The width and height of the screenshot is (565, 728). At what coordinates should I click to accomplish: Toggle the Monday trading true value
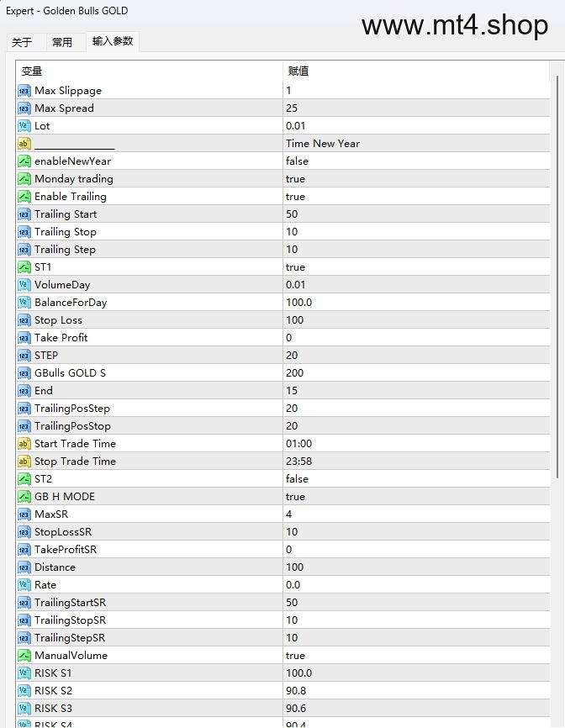[x=416, y=179]
